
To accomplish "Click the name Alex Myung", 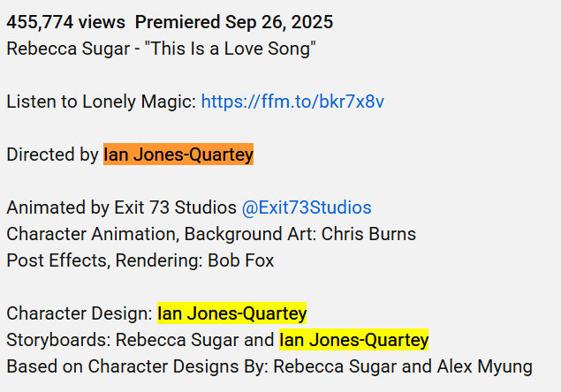I will pyautogui.click(x=485, y=366).
